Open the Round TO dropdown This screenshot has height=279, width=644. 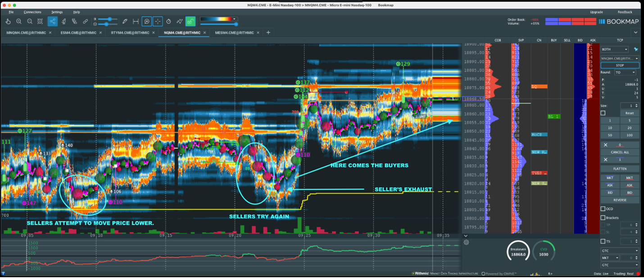[x=626, y=72]
